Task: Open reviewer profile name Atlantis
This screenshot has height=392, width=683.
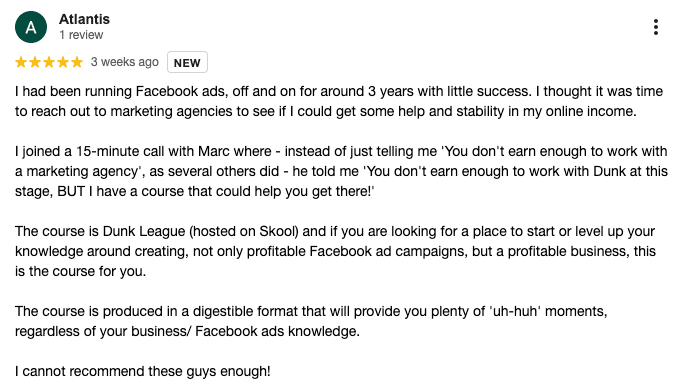Action: (x=85, y=19)
